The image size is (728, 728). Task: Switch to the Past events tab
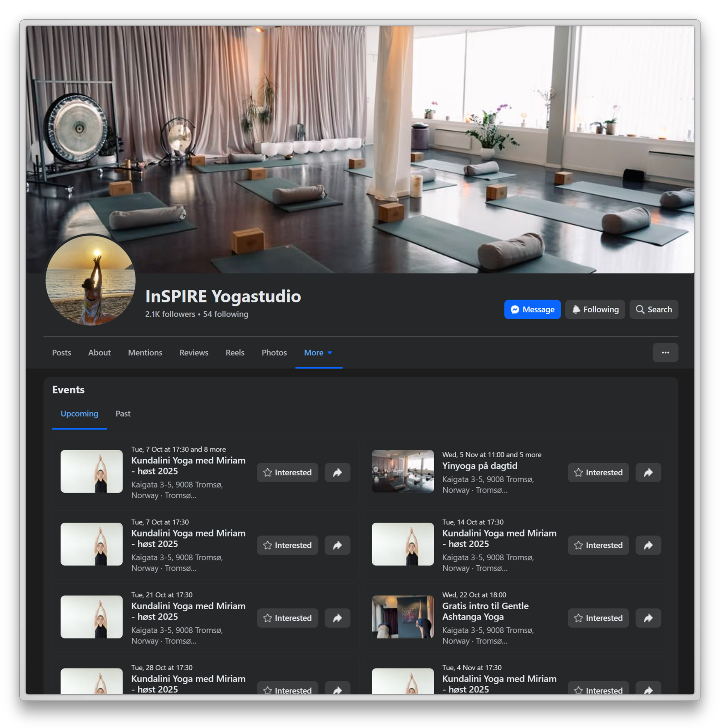click(123, 414)
